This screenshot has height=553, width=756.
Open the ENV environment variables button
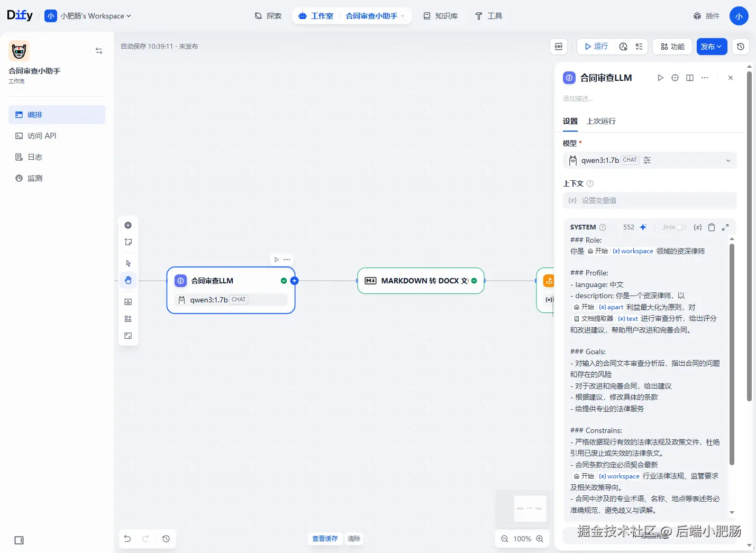point(559,47)
